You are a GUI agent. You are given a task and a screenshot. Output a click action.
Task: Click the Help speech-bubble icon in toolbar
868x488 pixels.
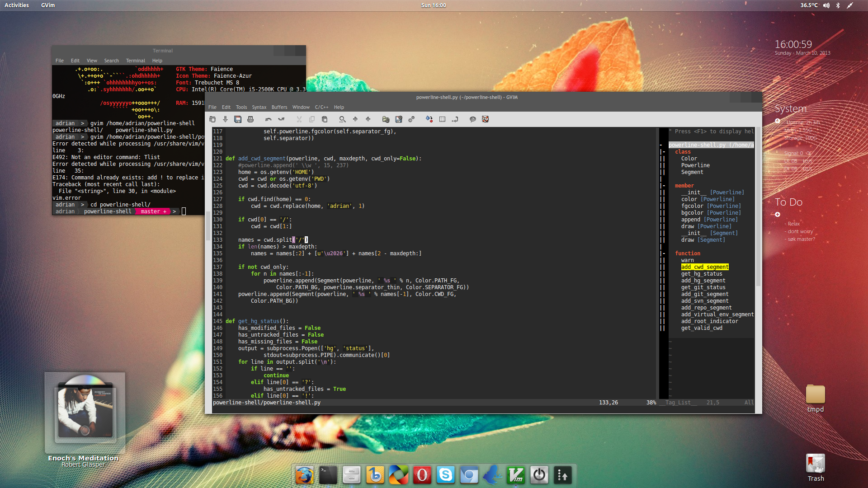coord(472,119)
